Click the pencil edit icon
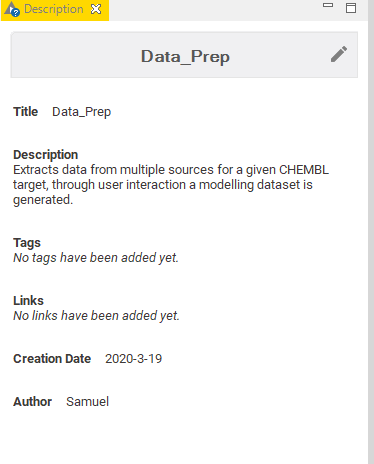 (x=339, y=54)
